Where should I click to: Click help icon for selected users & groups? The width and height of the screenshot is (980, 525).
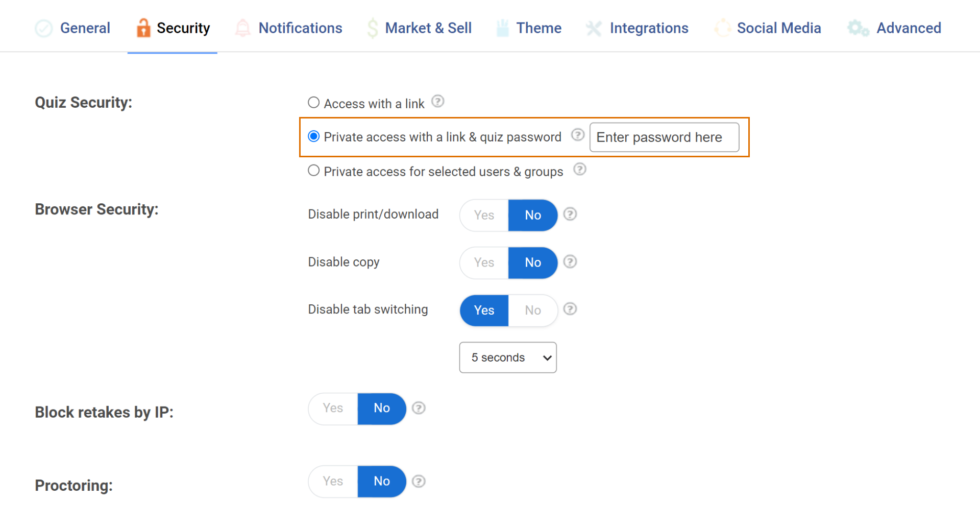click(x=579, y=170)
